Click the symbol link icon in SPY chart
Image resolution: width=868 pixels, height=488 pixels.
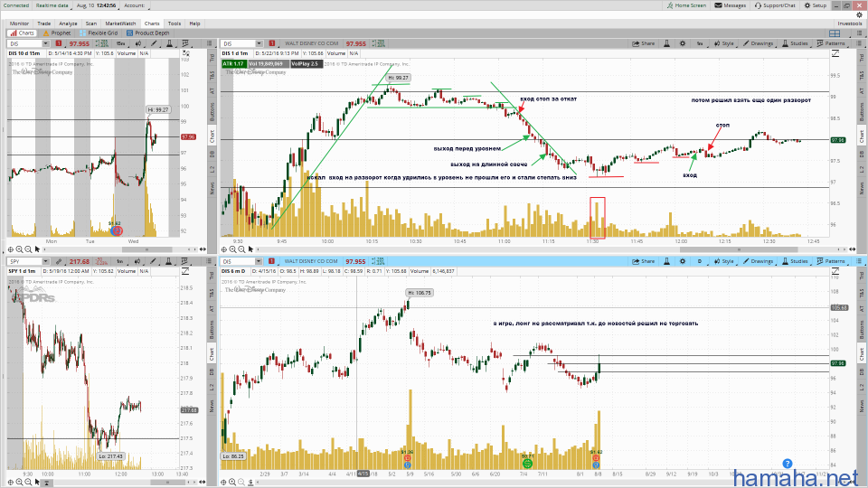pos(58,262)
